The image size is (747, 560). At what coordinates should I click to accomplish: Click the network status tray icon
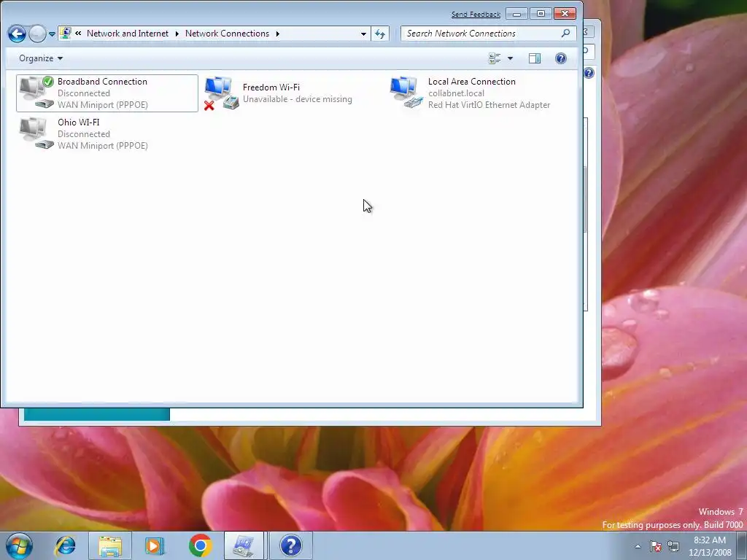tap(673, 546)
